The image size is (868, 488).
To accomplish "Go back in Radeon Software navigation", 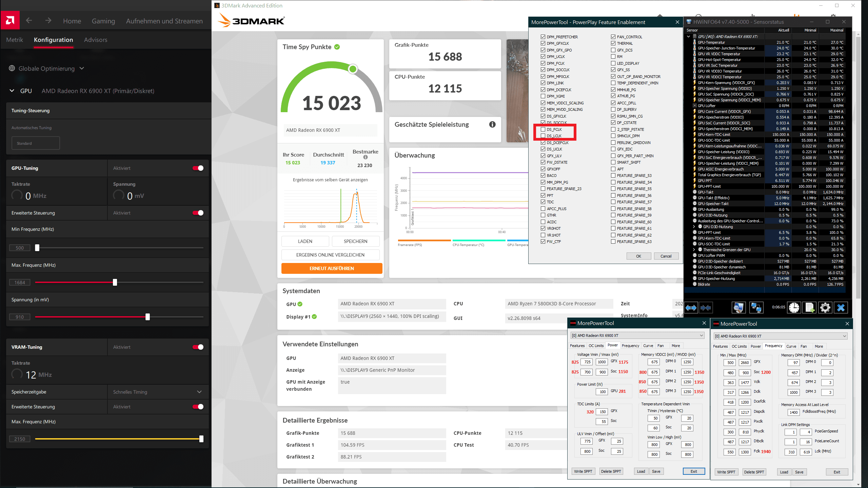I will pyautogui.click(x=29, y=21).
